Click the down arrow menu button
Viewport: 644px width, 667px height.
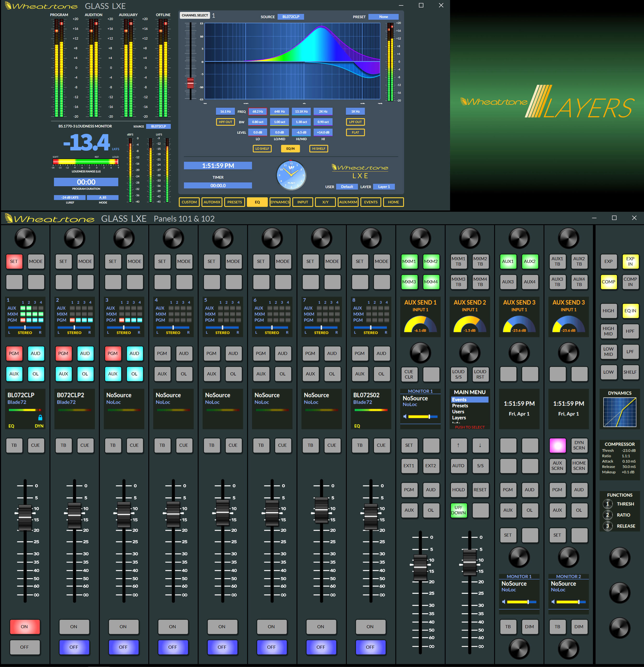click(480, 445)
